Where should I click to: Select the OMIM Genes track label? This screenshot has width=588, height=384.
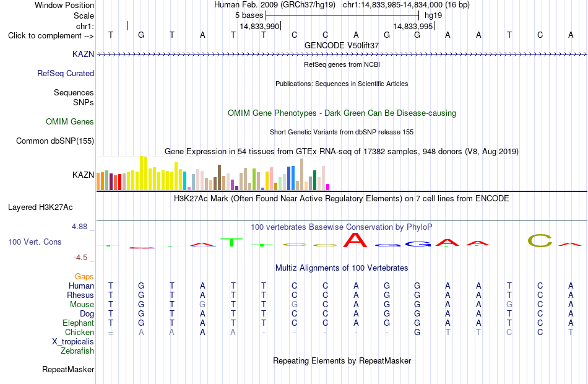[x=70, y=121]
